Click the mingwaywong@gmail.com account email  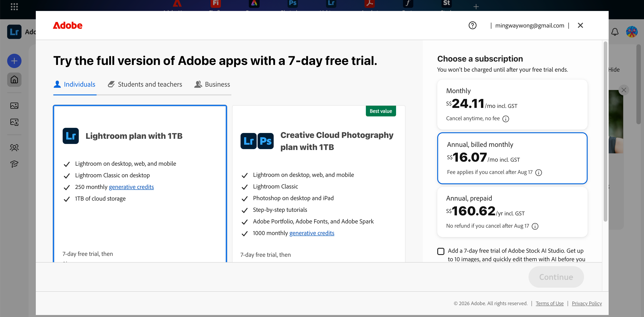529,25
